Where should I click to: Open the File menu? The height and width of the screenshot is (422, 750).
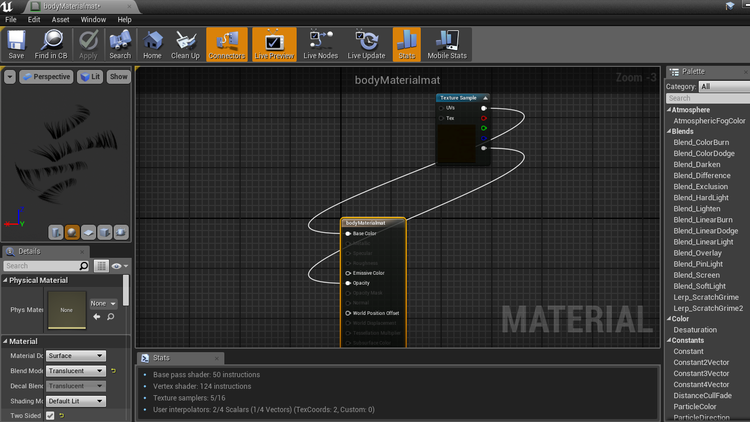click(11, 20)
